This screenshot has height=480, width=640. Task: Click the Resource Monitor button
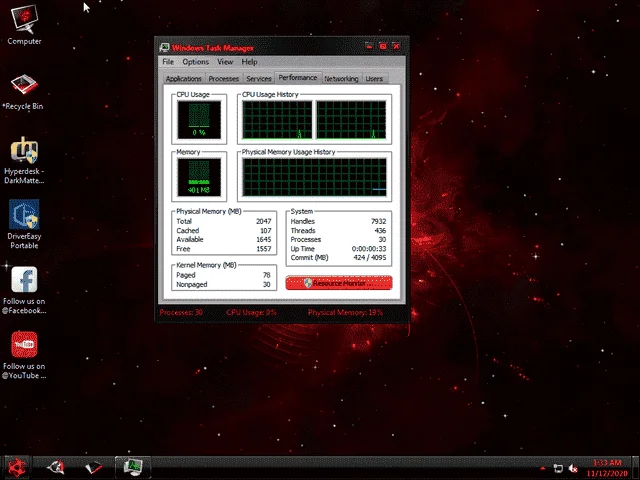coord(339,283)
